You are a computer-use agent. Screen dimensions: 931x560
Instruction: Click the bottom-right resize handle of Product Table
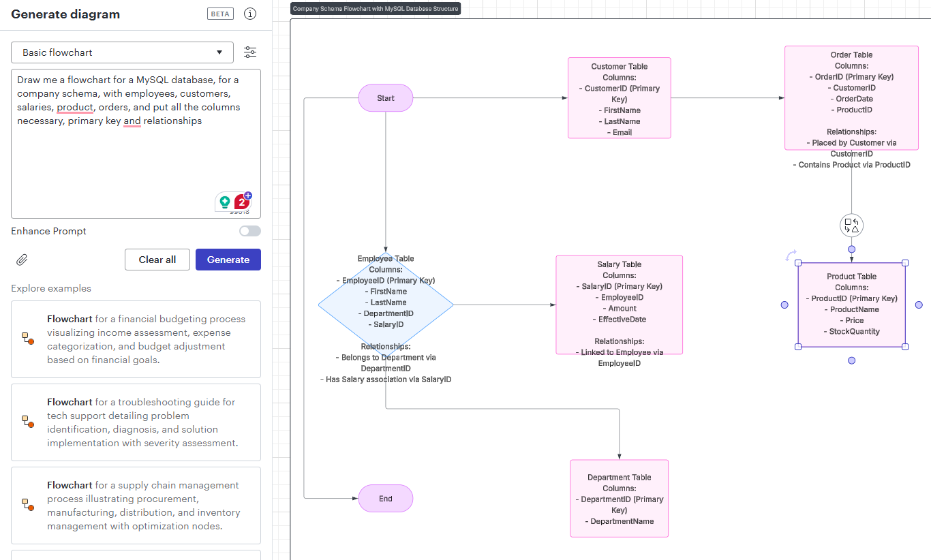[x=906, y=347]
